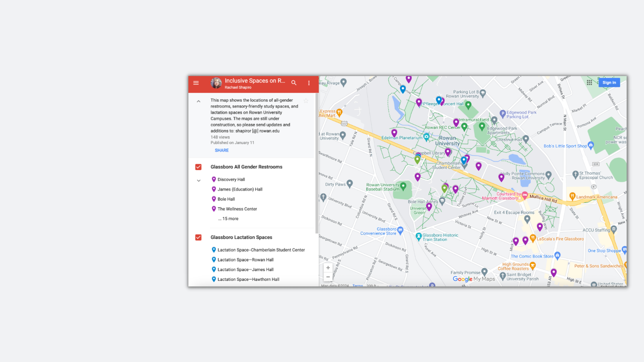Uncheck Glassboro All Gender Restrooms layer
The height and width of the screenshot is (362, 644).
tap(198, 167)
